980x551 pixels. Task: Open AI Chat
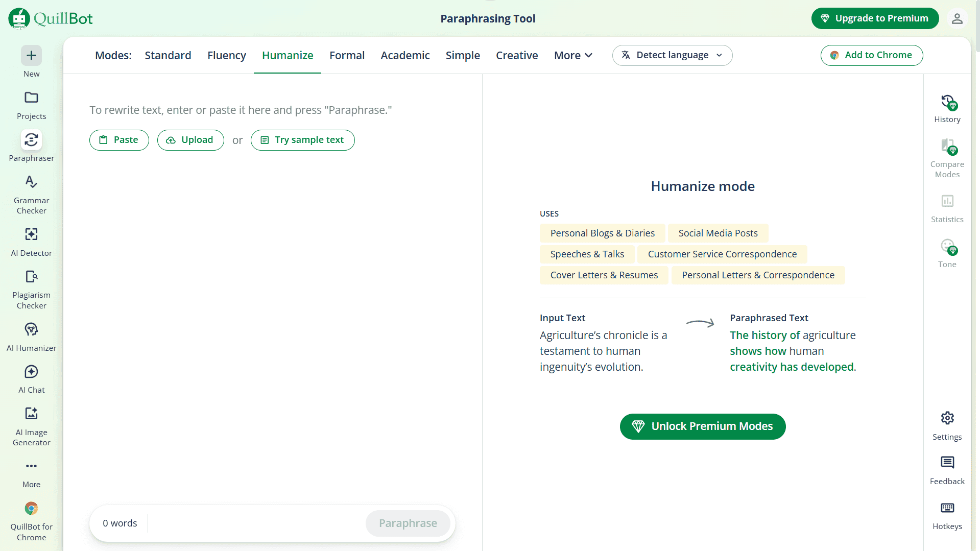[x=31, y=379]
